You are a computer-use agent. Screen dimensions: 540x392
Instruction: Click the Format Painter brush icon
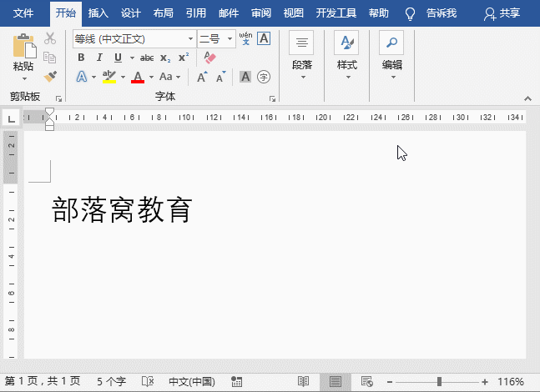click(50, 76)
